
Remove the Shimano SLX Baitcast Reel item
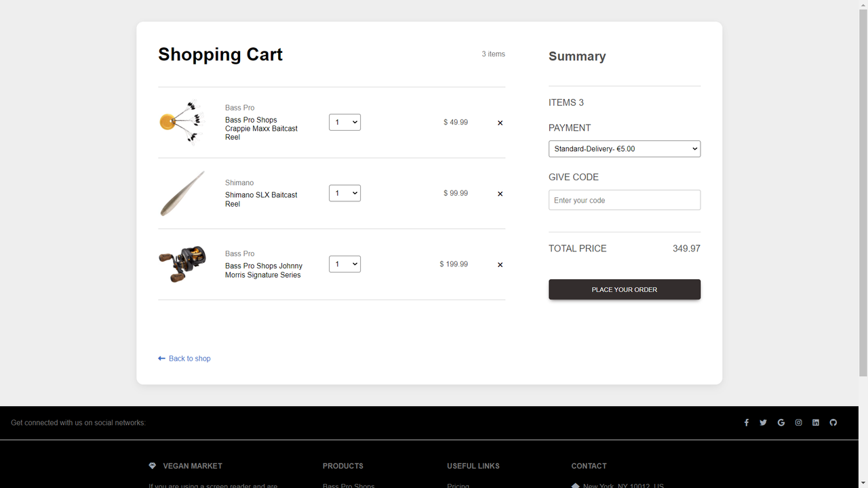tap(500, 194)
